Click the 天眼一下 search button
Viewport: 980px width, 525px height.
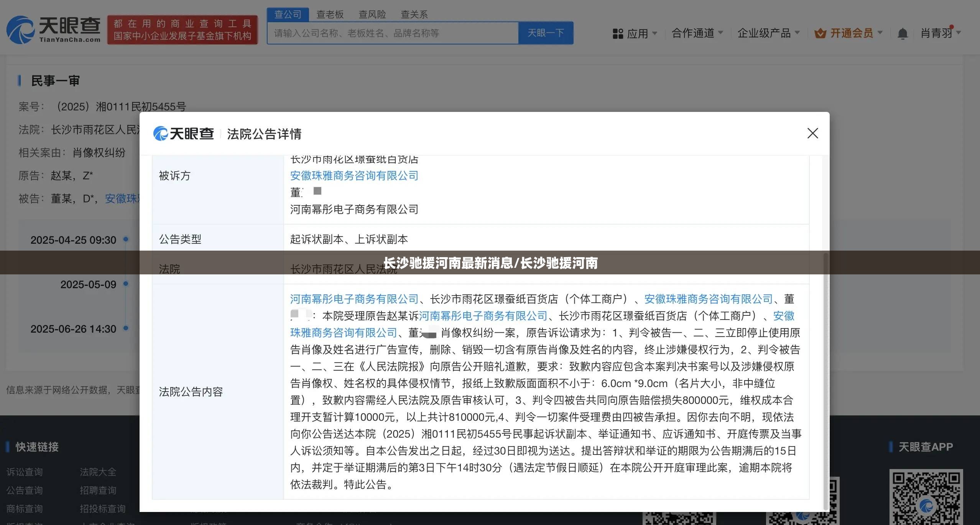pyautogui.click(x=546, y=33)
